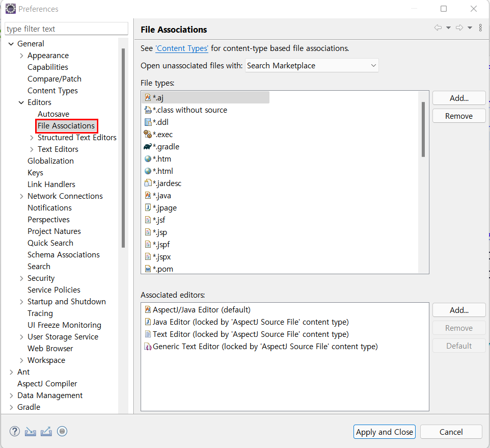Click the type filter text field

(67, 29)
